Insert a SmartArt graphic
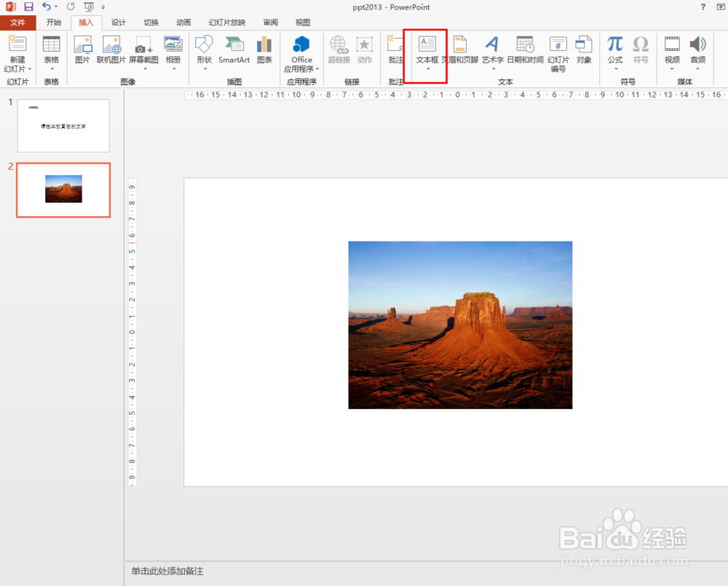Image resolution: width=728 pixels, height=586 pixels. tap(234, 50)
